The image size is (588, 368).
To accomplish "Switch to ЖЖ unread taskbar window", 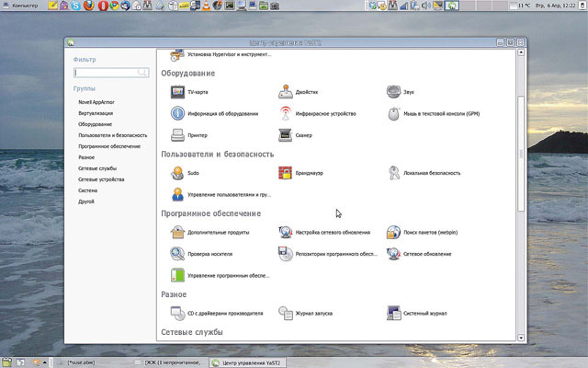I will point(170,362).
